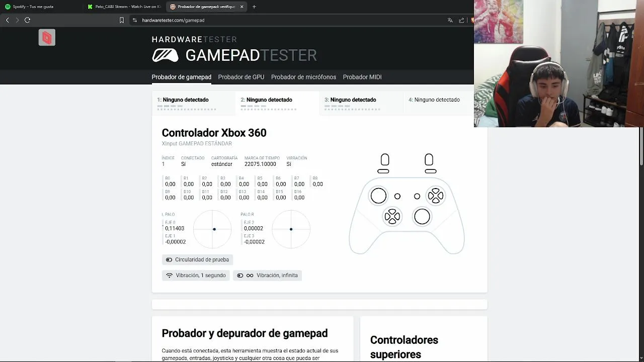Select gamepad slot 4: Ninguno detectado
The width and height of the screenshot is (644, 362).
pos(439,103)
